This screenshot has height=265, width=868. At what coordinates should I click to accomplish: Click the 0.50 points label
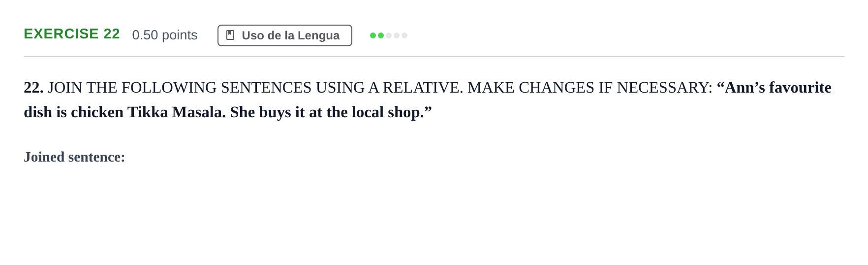(165, 35)
